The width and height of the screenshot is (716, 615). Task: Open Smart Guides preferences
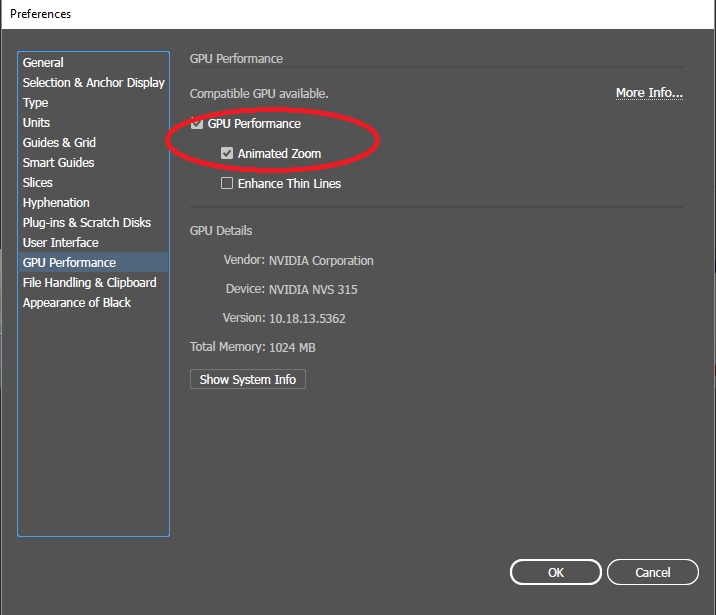point(93,163)
